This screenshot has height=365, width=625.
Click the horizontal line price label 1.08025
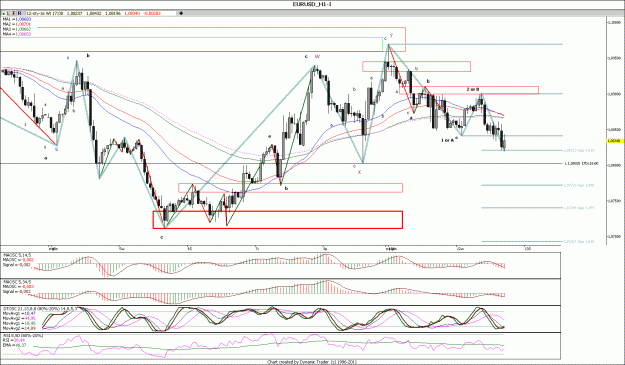pos(581,163)
